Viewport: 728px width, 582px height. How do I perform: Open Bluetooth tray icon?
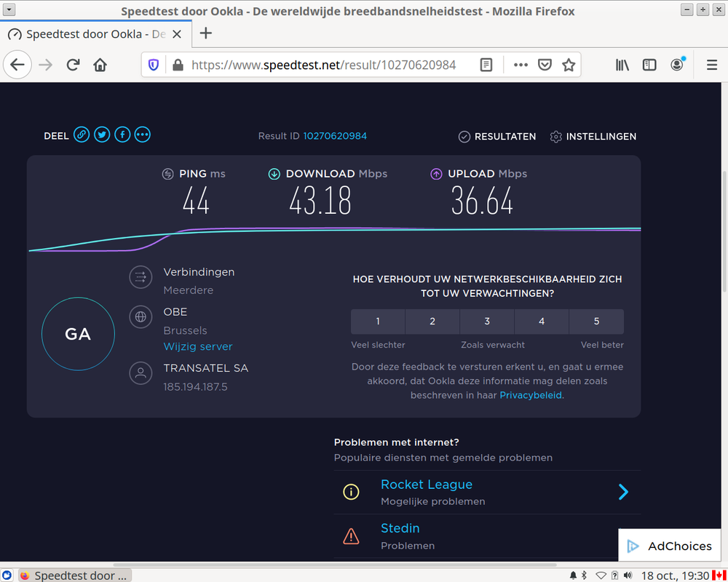point(584,575)
